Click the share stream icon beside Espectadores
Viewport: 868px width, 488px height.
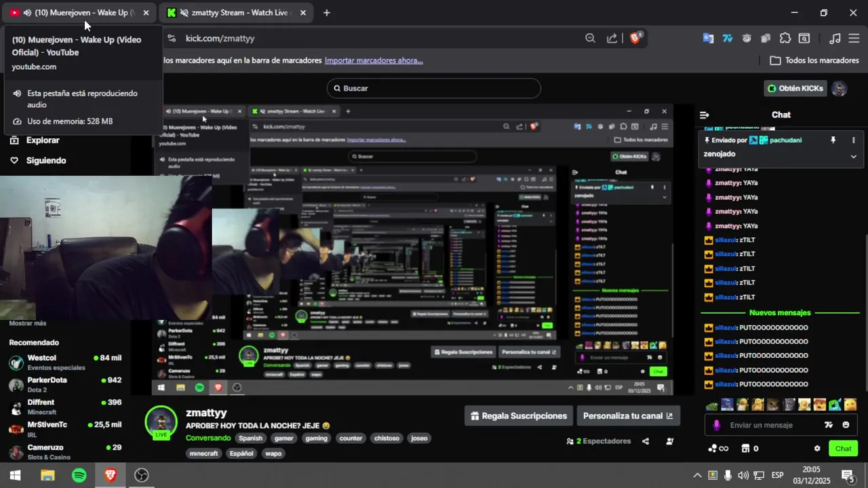pos(646,441)
